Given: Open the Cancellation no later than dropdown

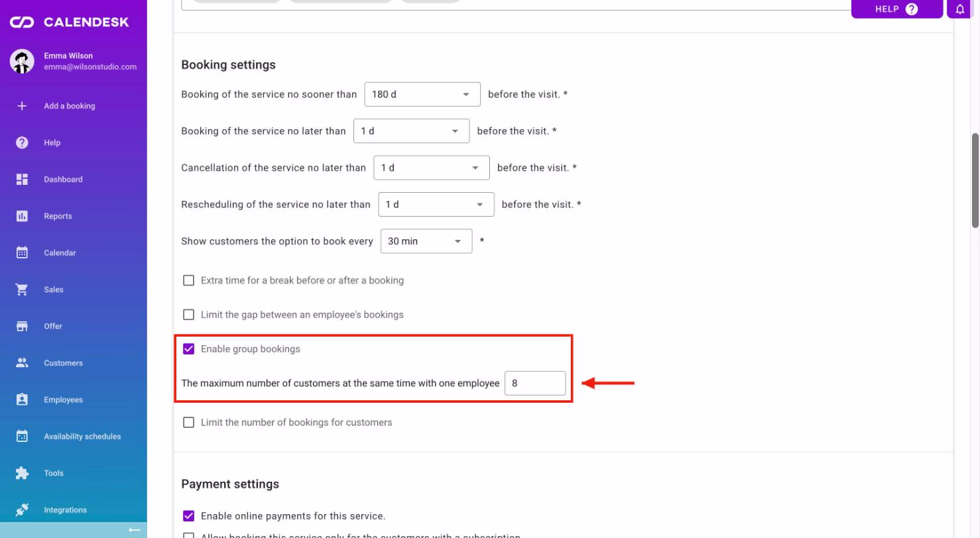Looking at the screenshot, I should (432, 168).
